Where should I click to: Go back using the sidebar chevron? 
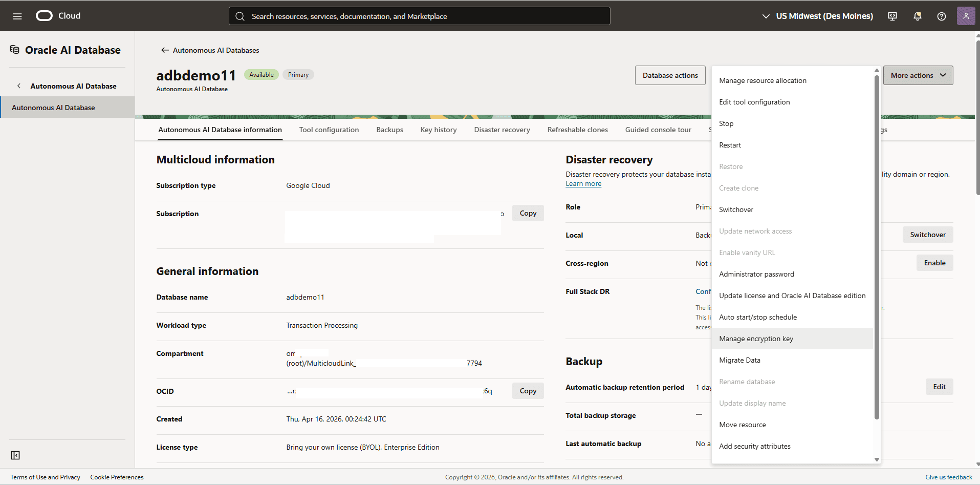[x=19, y=86]
